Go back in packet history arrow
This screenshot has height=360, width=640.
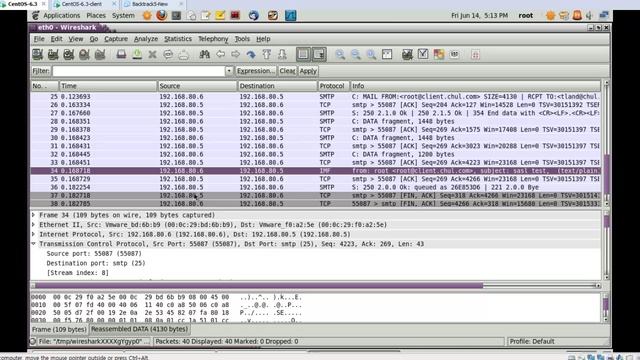[220, 54]
